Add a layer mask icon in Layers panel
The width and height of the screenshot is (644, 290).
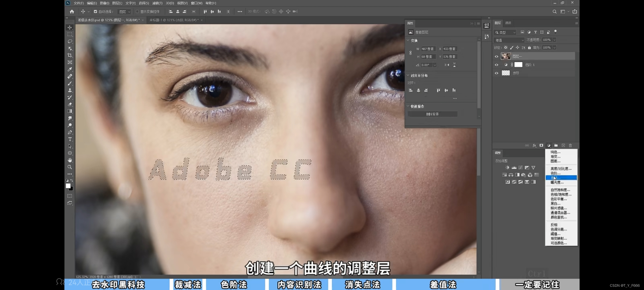click(541, 146)
